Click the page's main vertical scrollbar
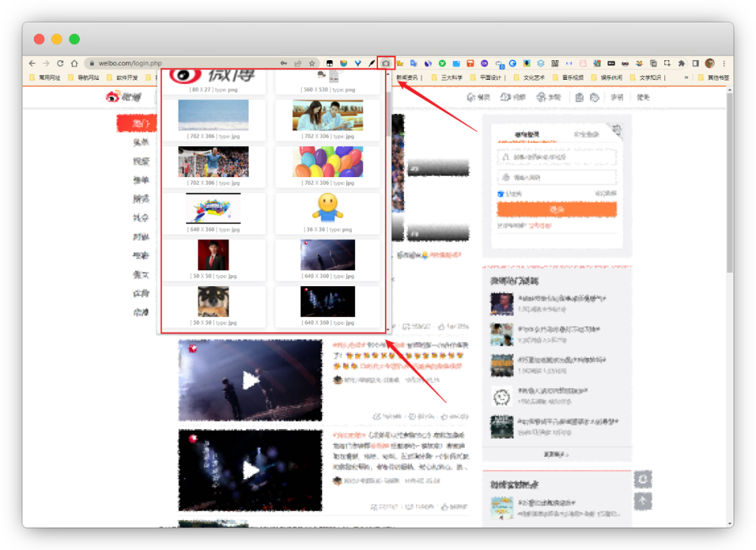Image resolution: width=756 pixels, height=550 pixels. coord(729,183)
